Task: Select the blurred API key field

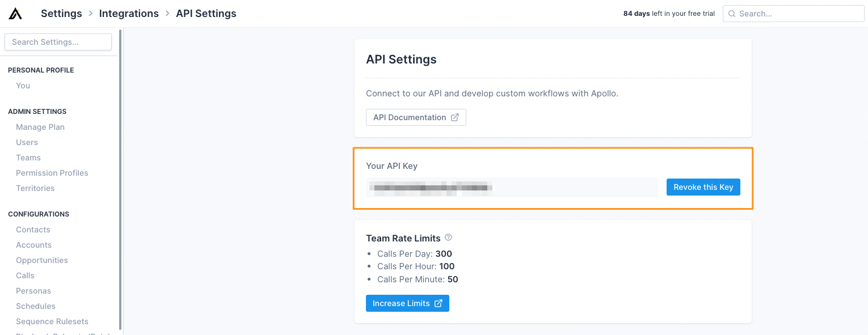Action: (511, 187)
